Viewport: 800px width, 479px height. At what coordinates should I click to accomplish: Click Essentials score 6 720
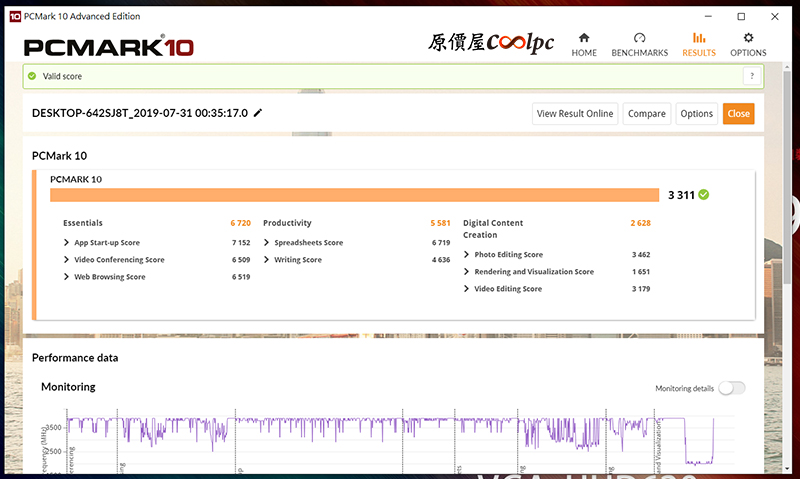(240, 223)
